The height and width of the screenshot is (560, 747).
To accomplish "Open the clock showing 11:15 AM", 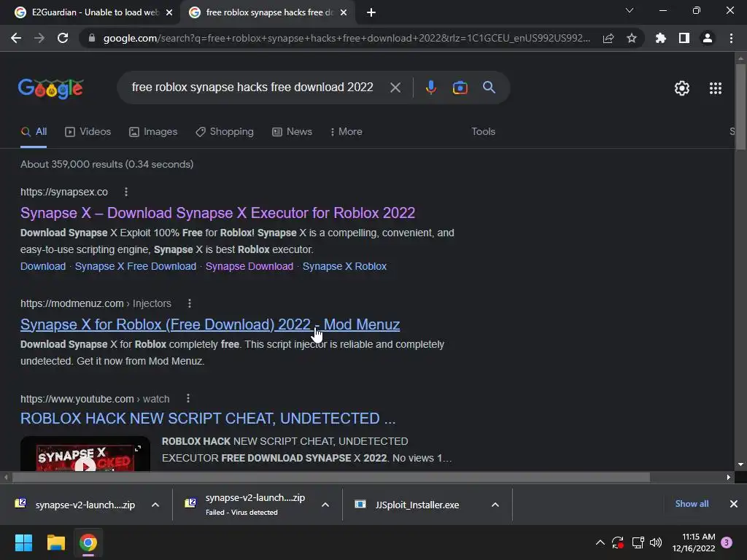I will (x=694, y=542).
